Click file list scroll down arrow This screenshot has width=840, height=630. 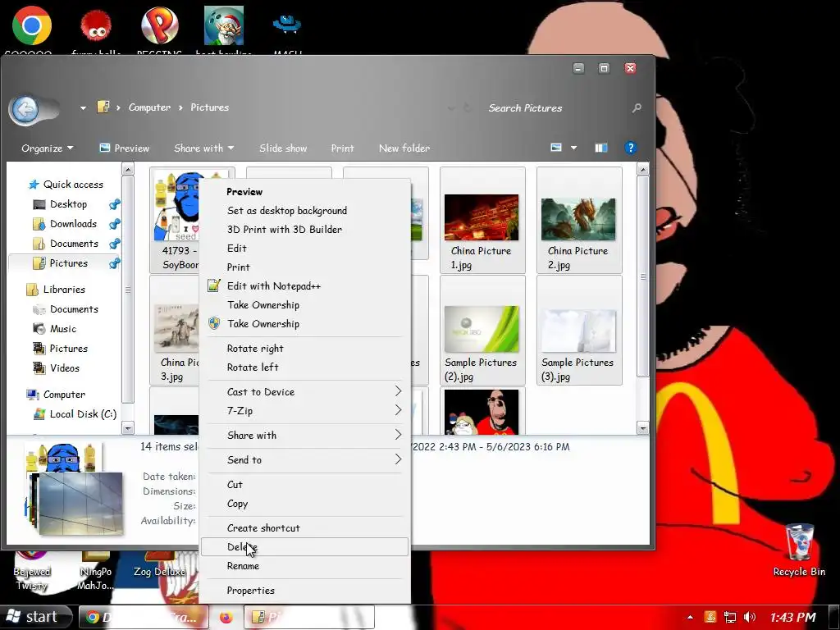tap(643, 428)
